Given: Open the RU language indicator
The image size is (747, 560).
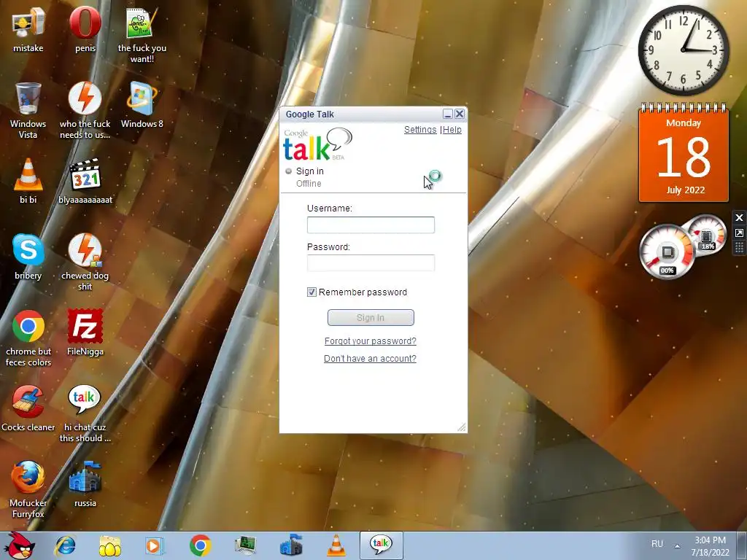Looking at the screenshot, I should [x=657, y=544].
